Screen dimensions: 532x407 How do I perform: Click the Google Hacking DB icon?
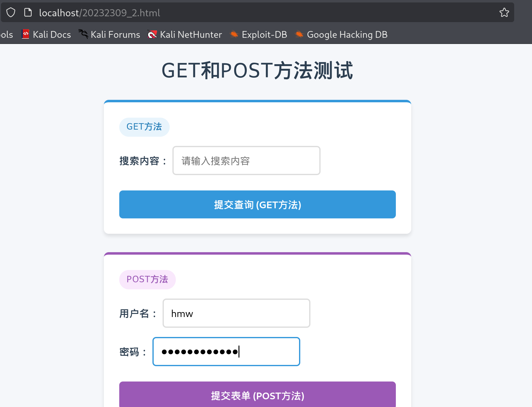pos(299,34)
